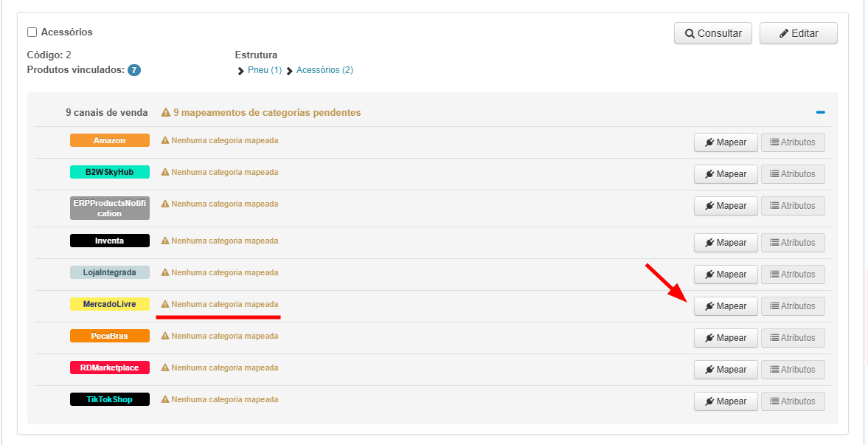The image size is (868, 445).
Task: Click ERPProductsNotification's 'Nenhuma categoria mapeada' warning
Action: tap(220, 204)
